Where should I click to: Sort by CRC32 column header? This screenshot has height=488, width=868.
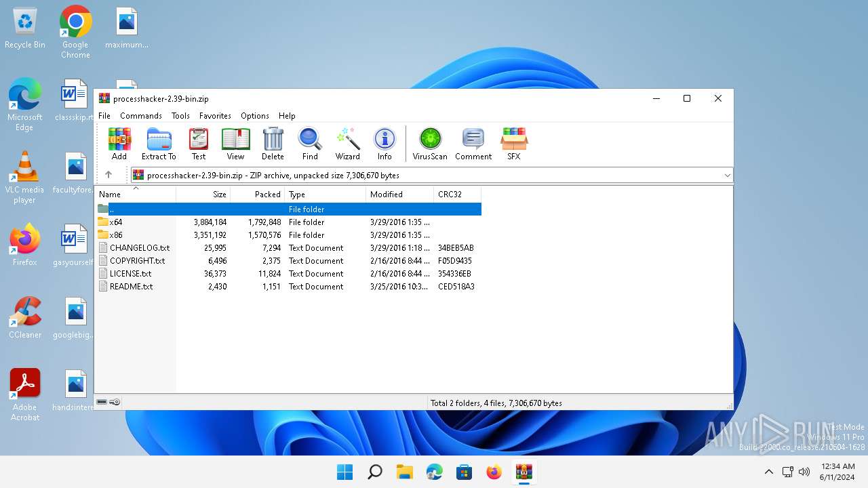click(x=458, y=195)
